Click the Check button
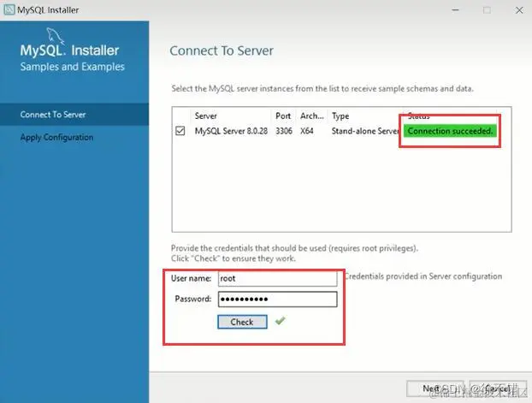The image size is (532, 403). 242,322
